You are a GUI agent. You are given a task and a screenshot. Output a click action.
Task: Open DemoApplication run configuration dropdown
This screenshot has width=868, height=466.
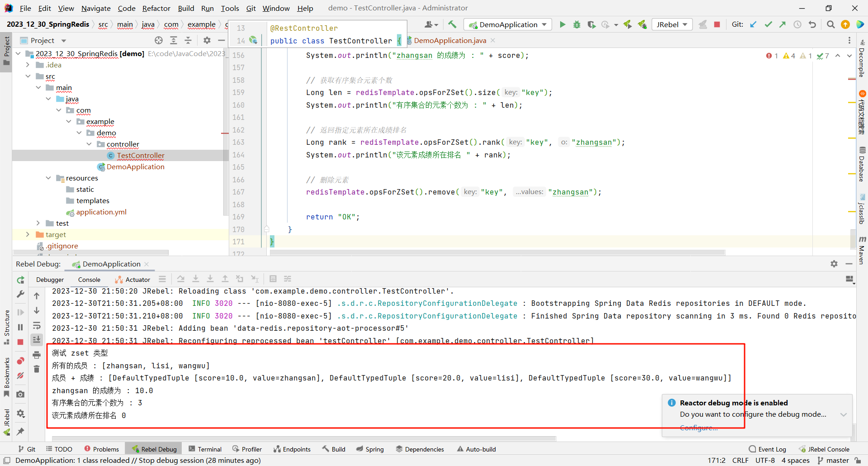509,24
